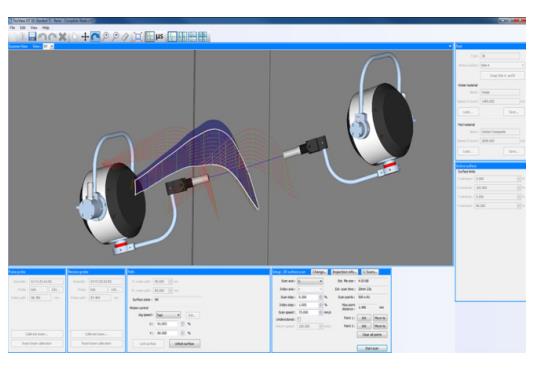Click the µs time units icon
Image resolution: width=539 pixels, height=378 pixels.
pyautogui.click(x=160, y=36)
